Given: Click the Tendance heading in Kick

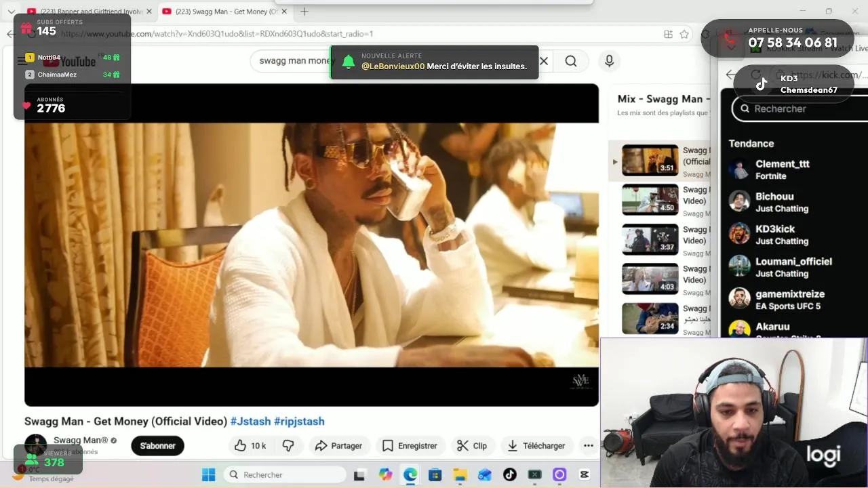Looking at the screenshot, I should pyautogui.click(x=751, y=144).
